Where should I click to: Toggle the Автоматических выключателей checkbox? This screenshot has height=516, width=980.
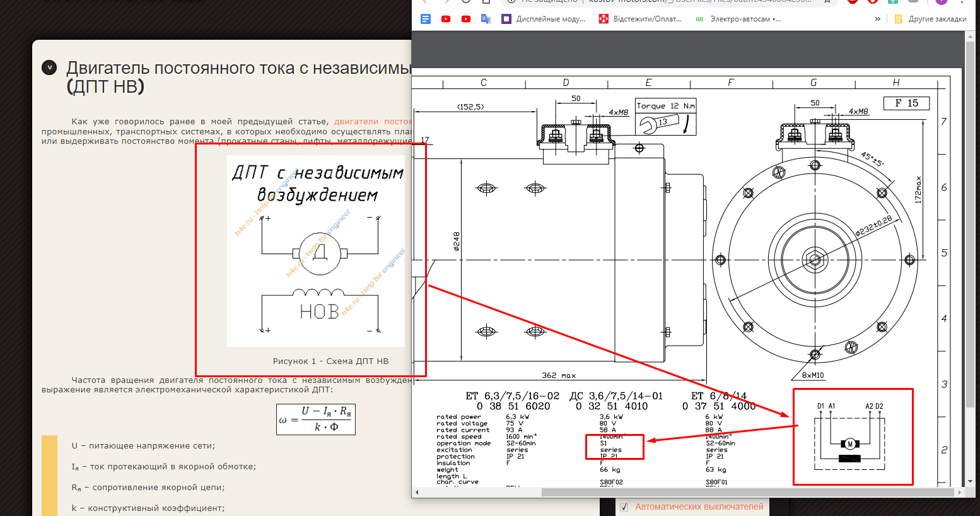click(x=624, y=507)
